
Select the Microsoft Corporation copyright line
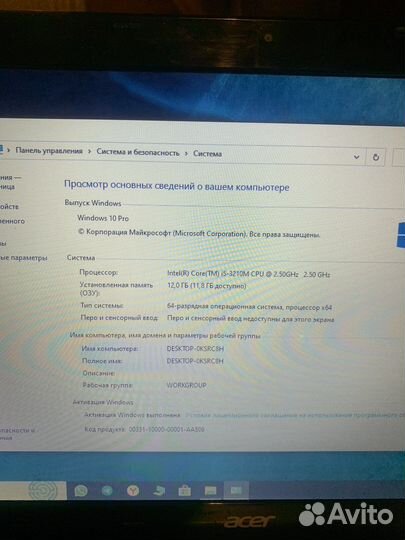(x=199, y=233)
